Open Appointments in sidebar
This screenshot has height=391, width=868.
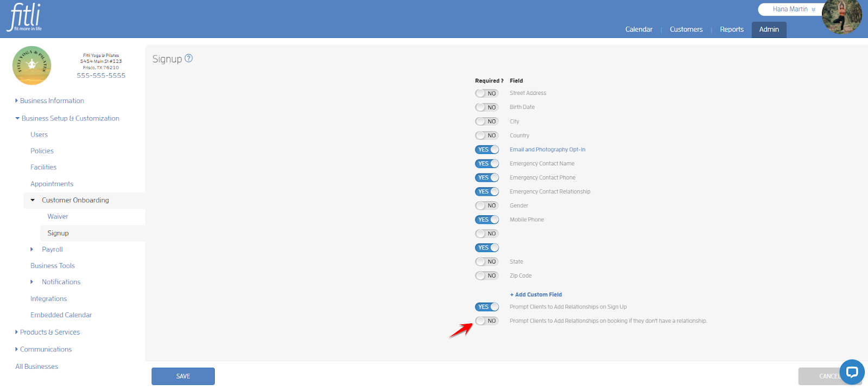point(52,184)
